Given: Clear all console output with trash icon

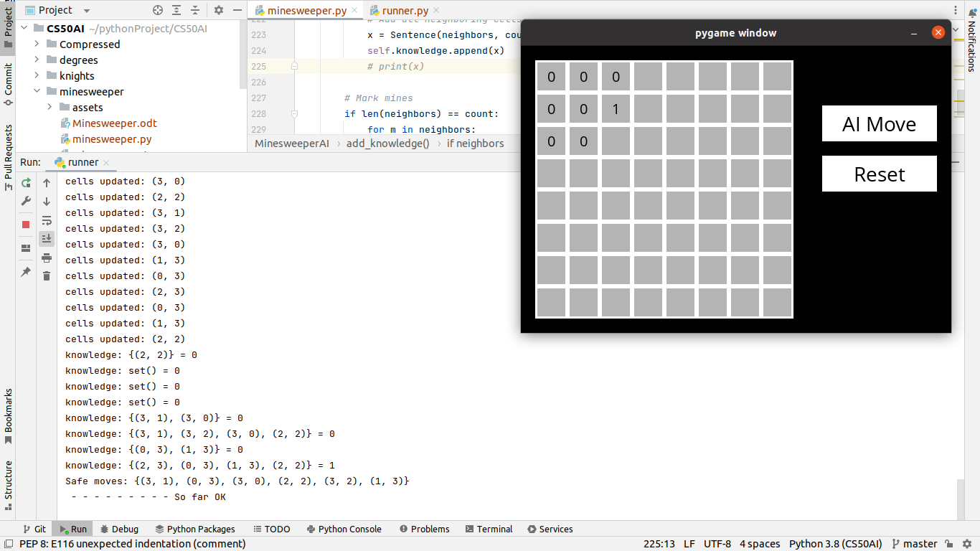Looking at the screenshot, I should click(47, 276).
